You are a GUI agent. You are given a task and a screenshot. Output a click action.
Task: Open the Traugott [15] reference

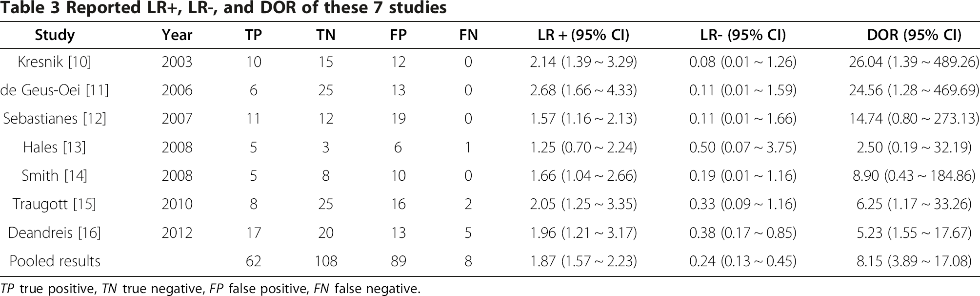point(55,204)
